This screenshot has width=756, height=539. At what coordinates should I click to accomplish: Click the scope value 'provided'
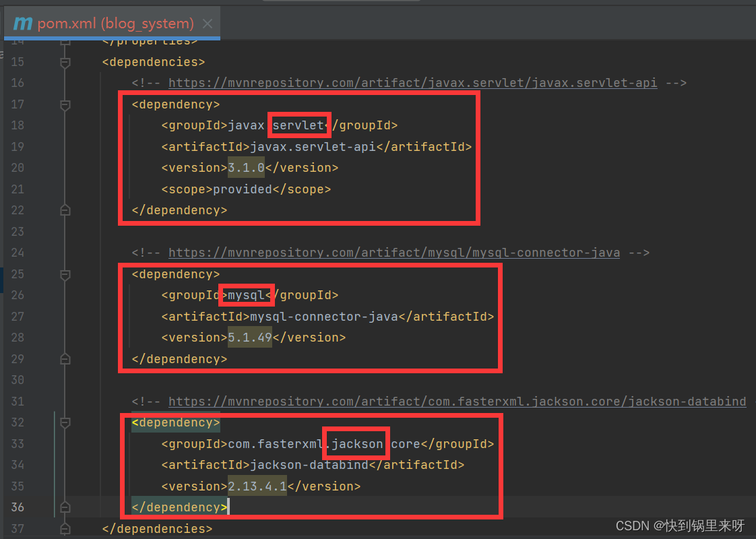click(x=243, y=189)
